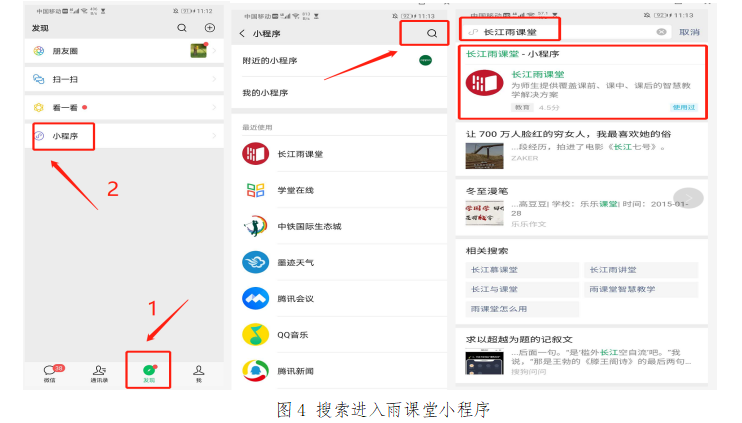The height and width of the screenshot is (423, 742).
Task: Tap 取消 to cancel the search
Action: (x=689, y=32)
